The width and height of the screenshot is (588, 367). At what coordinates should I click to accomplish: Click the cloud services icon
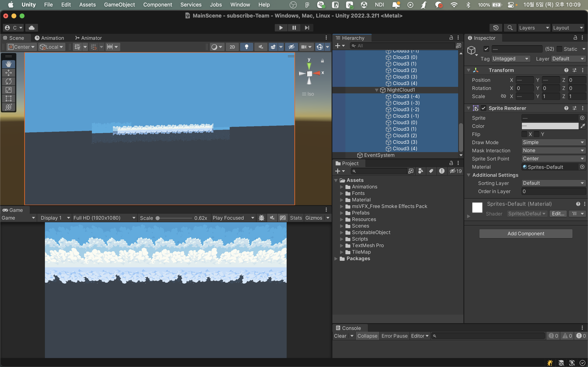[x=32, y=28]
